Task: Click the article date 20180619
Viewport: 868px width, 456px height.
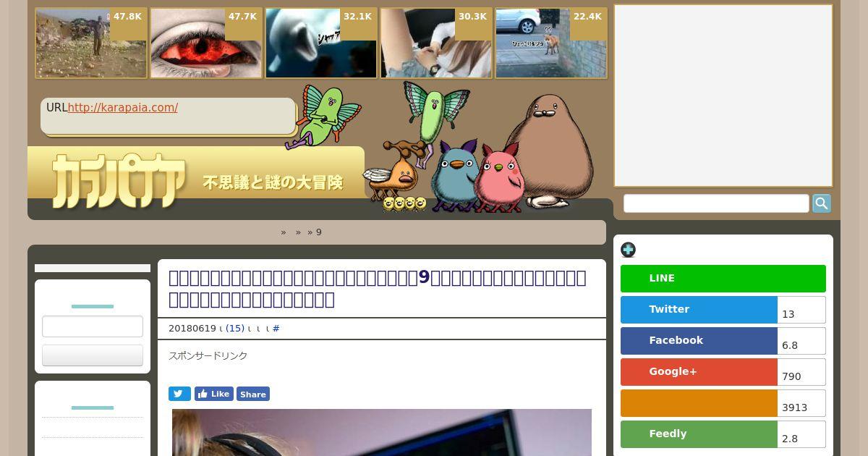Action: (192, 329)
